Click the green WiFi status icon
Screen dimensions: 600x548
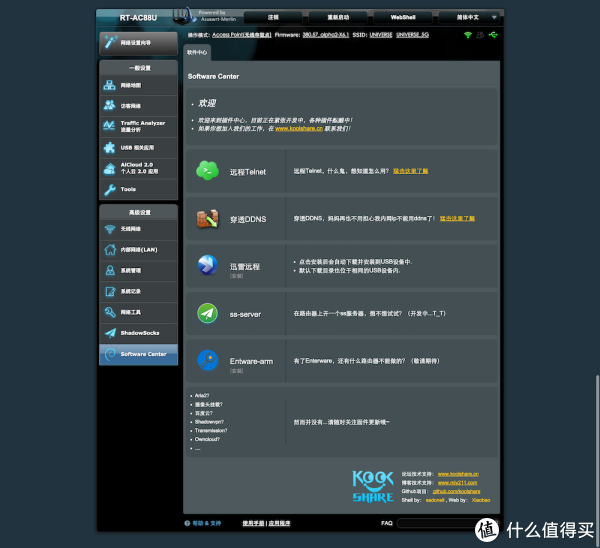pyautogui.click(x=467, y=35)
